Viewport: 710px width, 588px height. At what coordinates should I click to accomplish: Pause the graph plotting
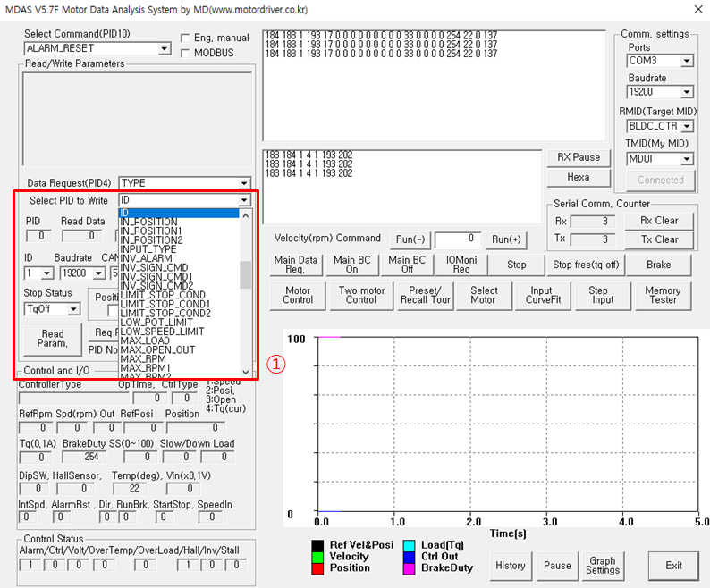point(557,566)
